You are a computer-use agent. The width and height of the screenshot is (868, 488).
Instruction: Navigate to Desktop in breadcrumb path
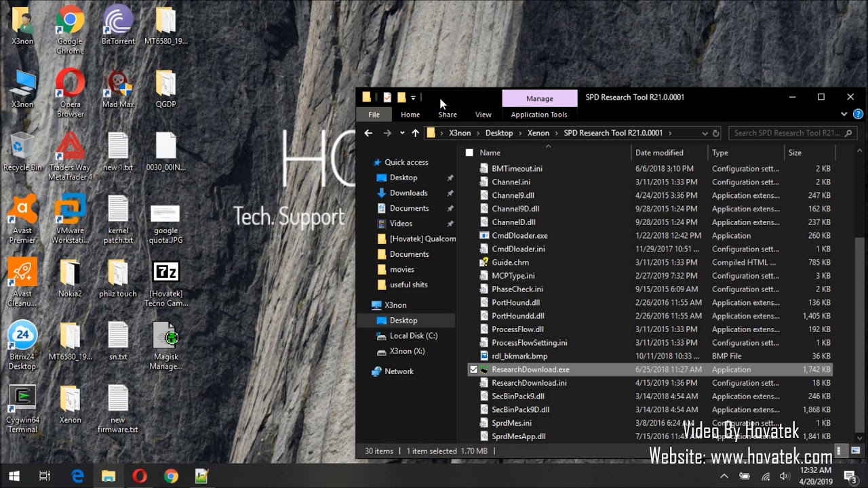[x=499, y=133]
